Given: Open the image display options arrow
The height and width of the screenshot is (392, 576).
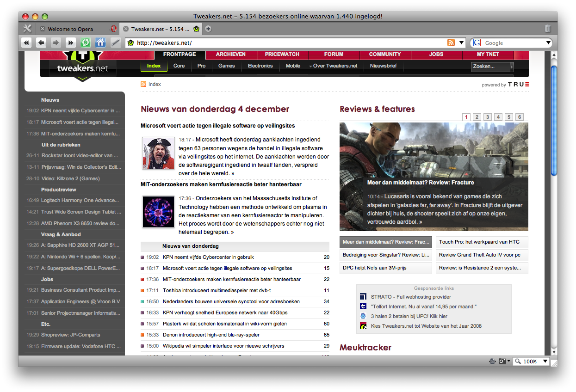Looking at the screenshot, I should 509,361.
